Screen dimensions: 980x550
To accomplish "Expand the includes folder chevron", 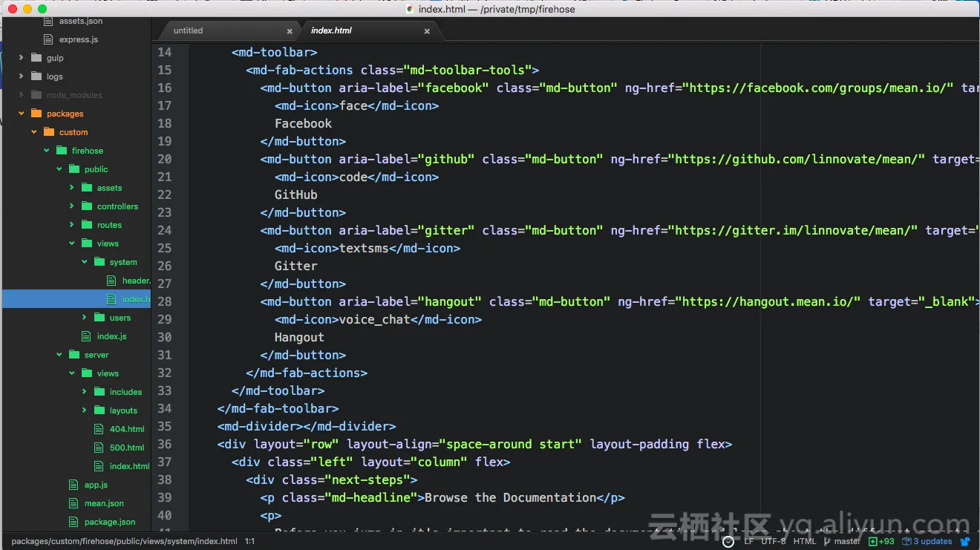I will 85,392.
